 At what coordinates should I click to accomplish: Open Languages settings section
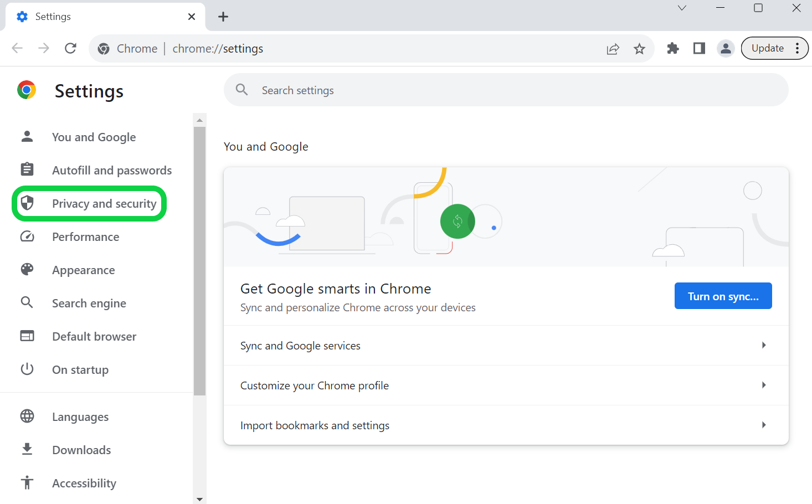(x=80, y=416)
